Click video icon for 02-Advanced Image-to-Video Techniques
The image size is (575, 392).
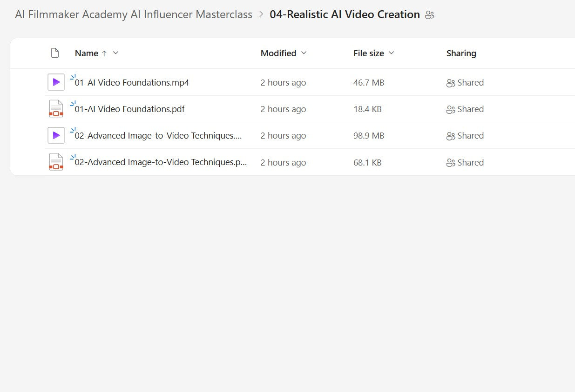[x=56, y=135]
